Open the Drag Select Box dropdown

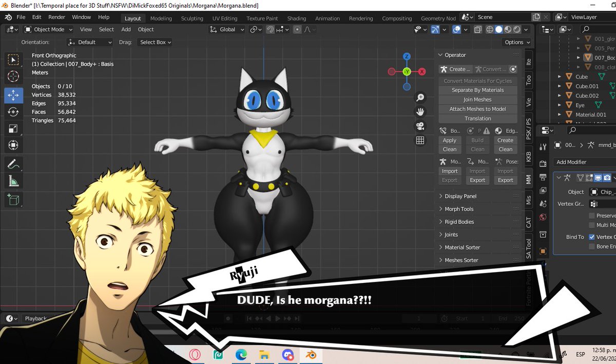(156, 42)
